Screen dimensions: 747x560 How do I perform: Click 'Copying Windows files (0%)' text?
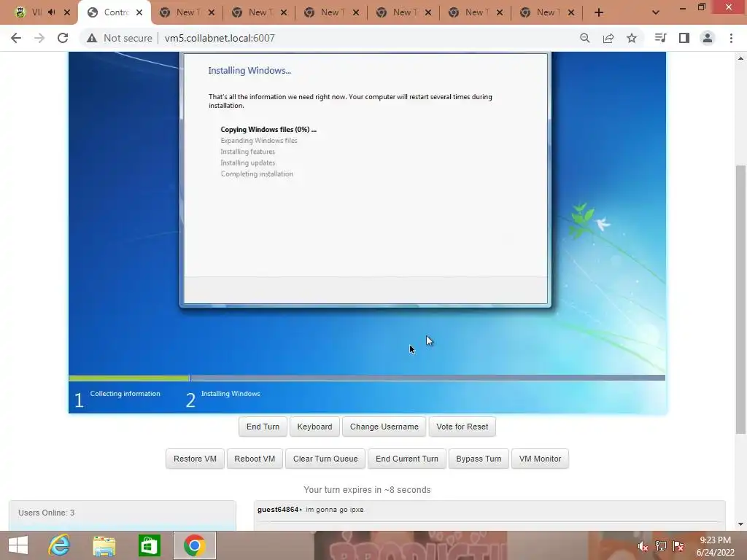coord(268,130)
